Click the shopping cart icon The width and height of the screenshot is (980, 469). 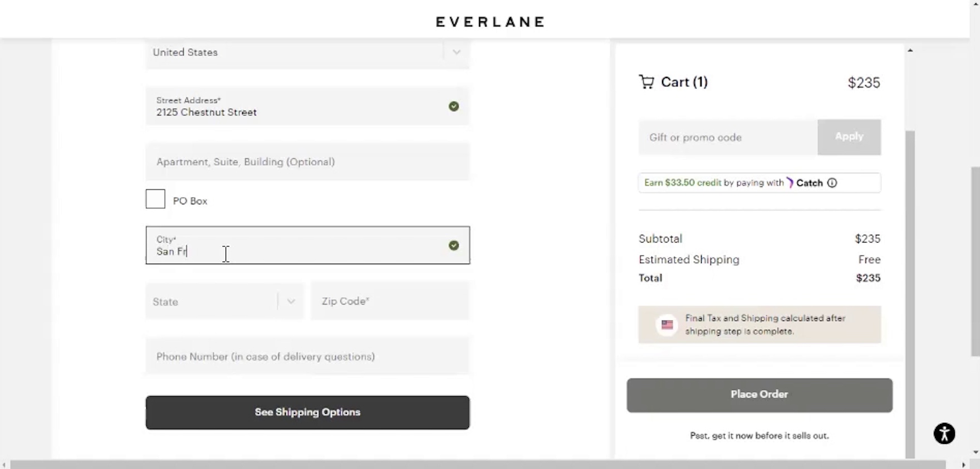[x=646, y=82]
